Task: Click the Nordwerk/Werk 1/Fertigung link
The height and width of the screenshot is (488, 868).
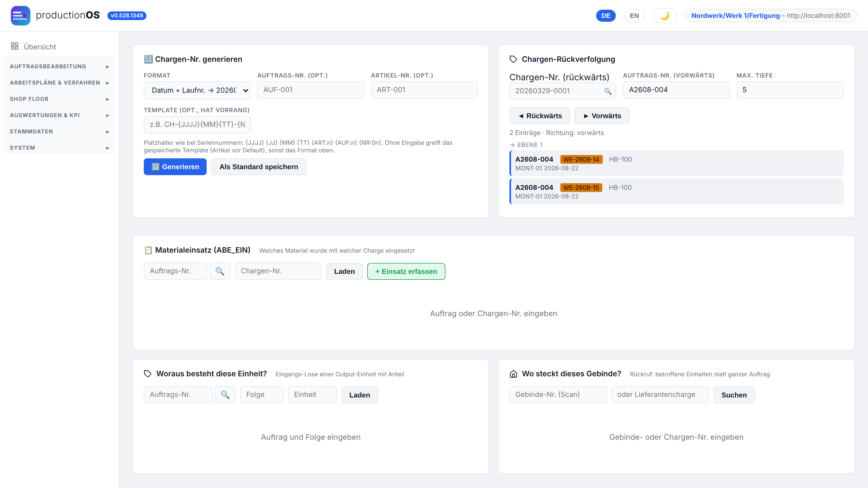Action: tap(736, 16)
